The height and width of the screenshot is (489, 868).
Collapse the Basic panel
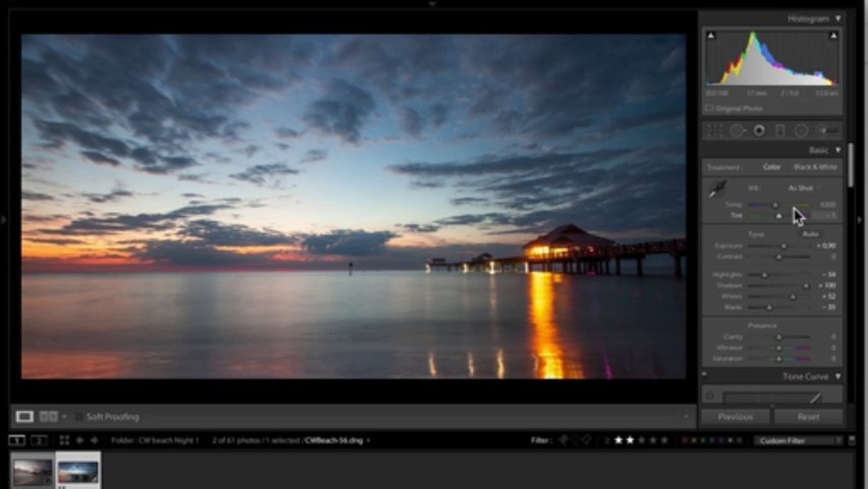838,149
